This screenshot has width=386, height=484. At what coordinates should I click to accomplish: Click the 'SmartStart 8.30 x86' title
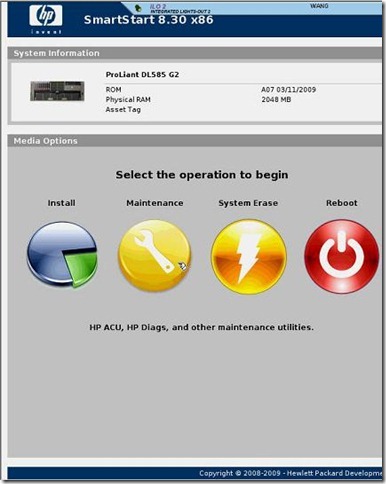[148, 20]
